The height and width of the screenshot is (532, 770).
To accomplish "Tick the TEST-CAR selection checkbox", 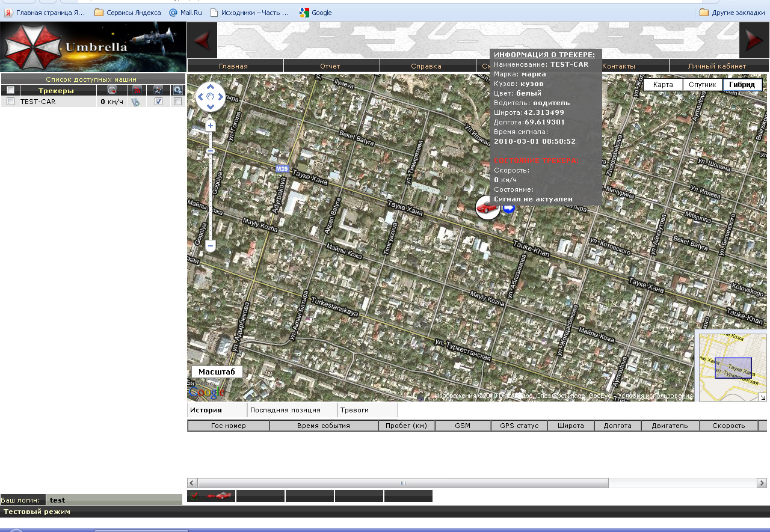I will (10, 102).
